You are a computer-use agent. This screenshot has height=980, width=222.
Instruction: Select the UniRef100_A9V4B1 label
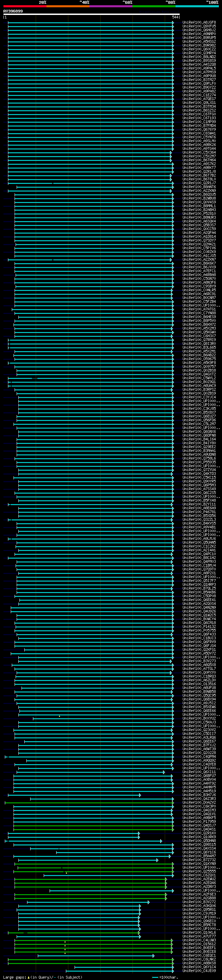coord(199,527)
